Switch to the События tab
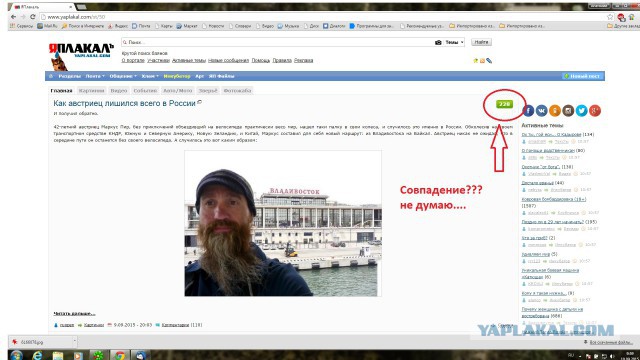The image size is (640, 360). (145, 91)
